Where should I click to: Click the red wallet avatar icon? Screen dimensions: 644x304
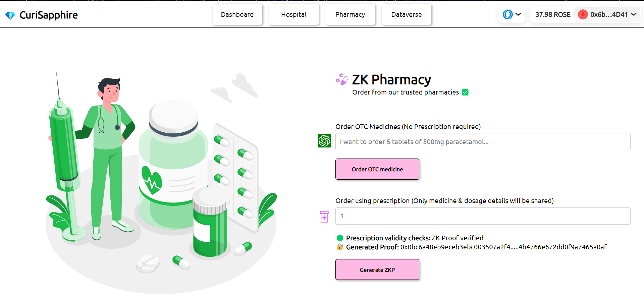tap(583, 14)
